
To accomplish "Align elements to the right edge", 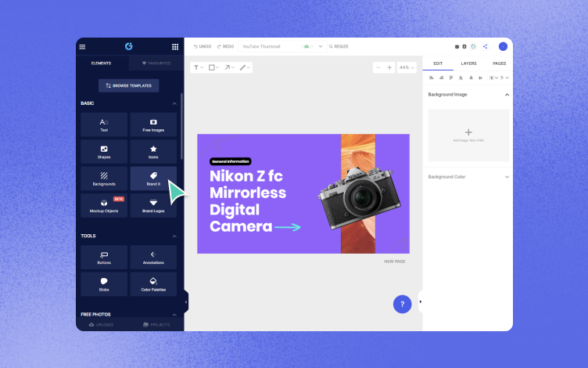I will pyautogui.click(x=441, y=78).
